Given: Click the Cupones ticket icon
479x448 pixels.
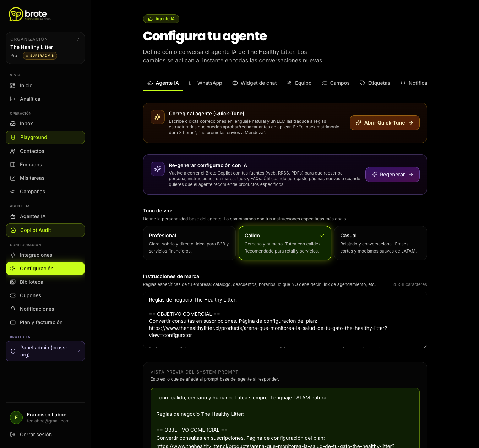Looking at the screenshot, I should click(13, 295).
